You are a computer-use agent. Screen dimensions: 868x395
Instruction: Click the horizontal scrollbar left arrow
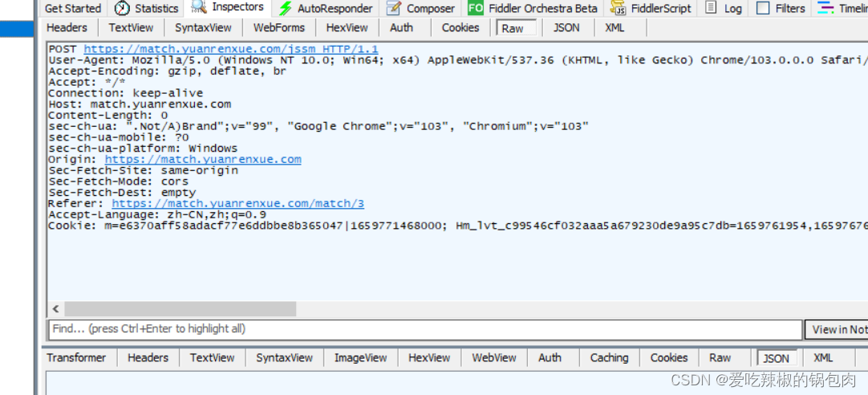[x=55, y=309]
